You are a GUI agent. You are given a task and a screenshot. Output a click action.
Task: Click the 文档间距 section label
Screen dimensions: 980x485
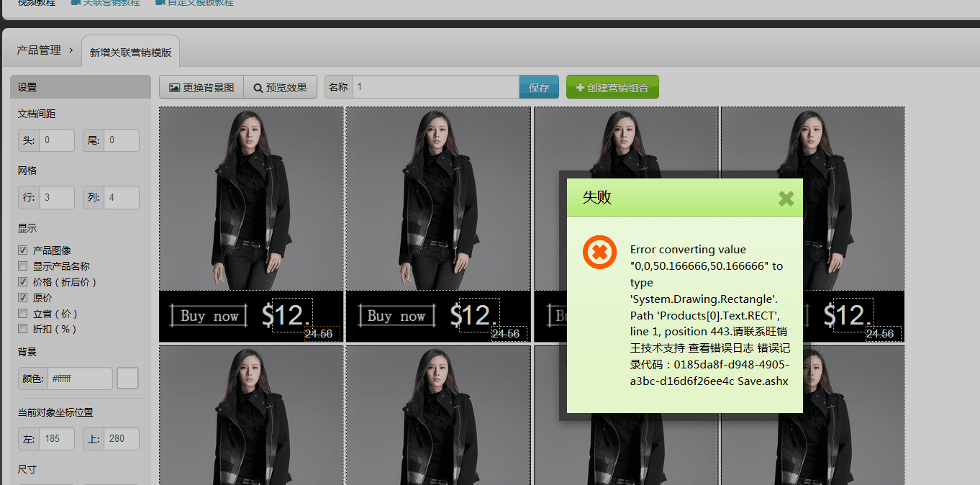pos(37,114)
